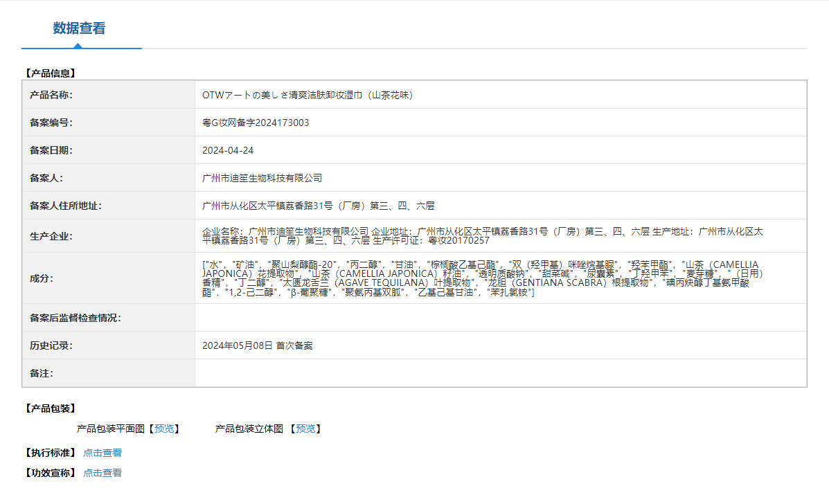Select the 数据查看 tab
The image size is (829, 504).
coord(80,28)
